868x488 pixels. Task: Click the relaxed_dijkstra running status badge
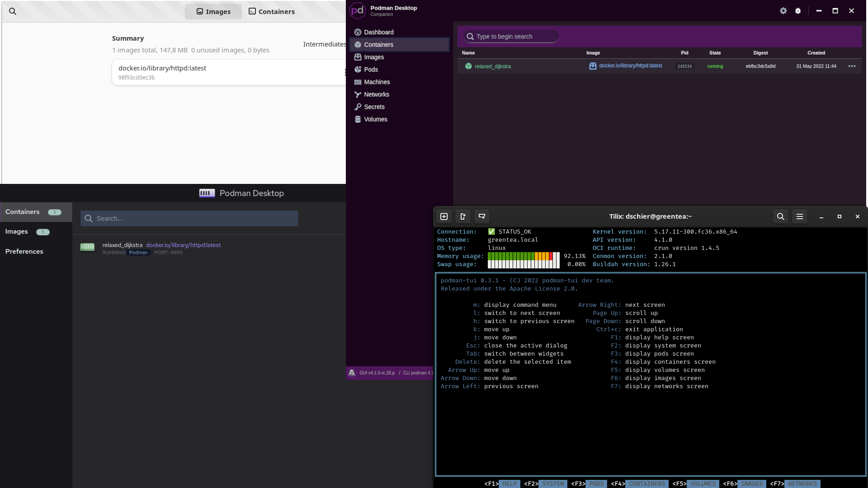pos(114,253)
